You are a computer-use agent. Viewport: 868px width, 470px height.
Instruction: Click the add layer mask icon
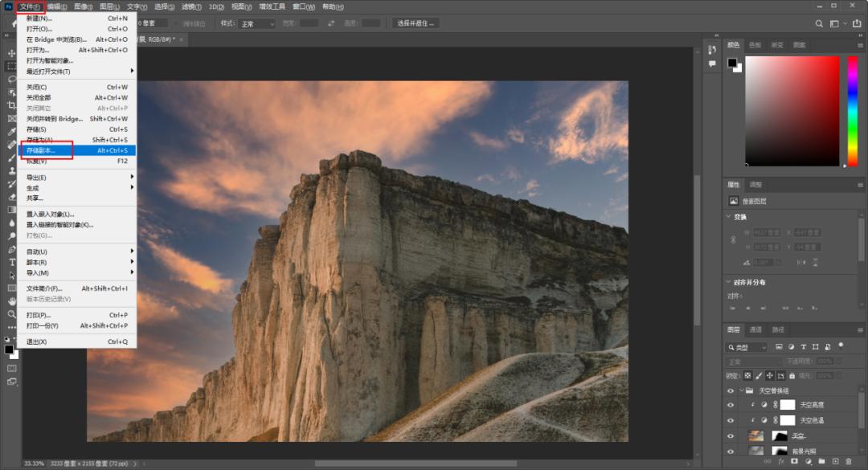(795, 461)
